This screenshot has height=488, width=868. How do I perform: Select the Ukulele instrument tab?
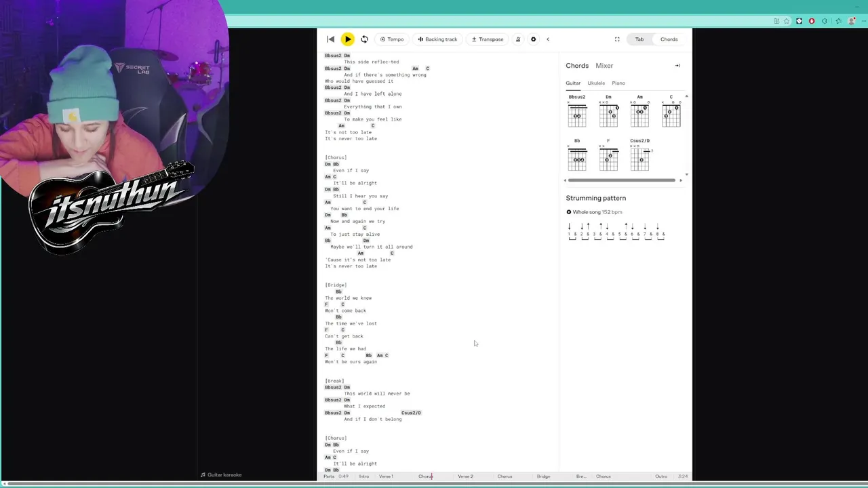(596, 83)
